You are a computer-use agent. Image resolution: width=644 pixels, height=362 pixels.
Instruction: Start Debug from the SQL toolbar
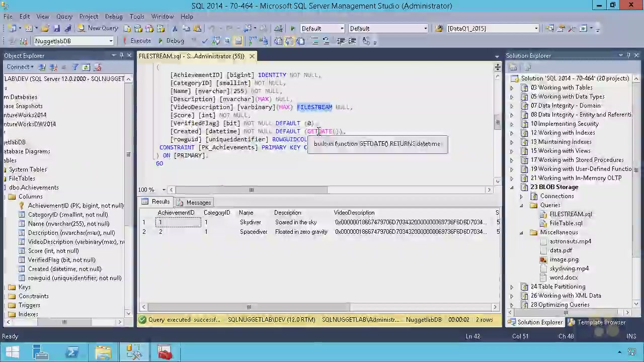click(x=171, y=41)
